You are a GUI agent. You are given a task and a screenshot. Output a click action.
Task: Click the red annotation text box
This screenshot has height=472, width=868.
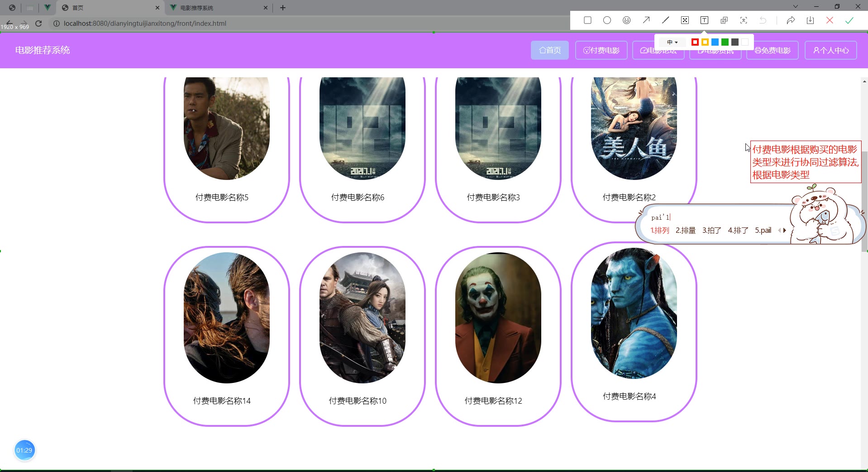806,162
